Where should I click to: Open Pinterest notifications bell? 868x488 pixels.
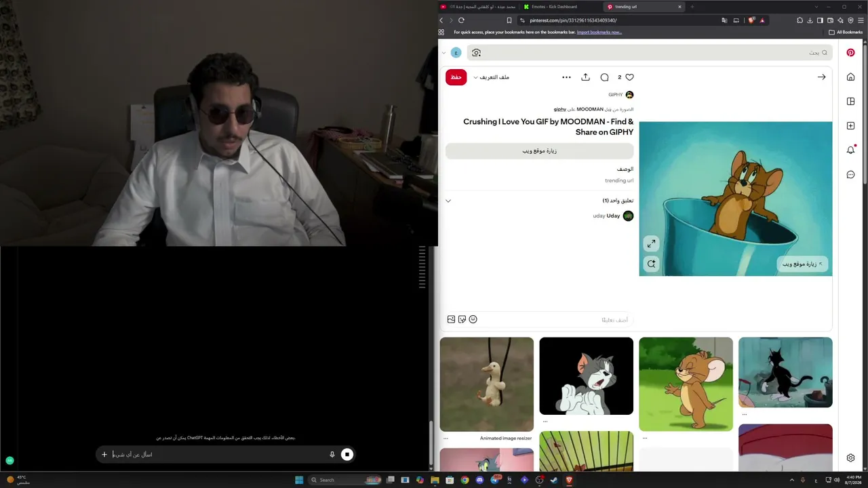coord(850,150)
